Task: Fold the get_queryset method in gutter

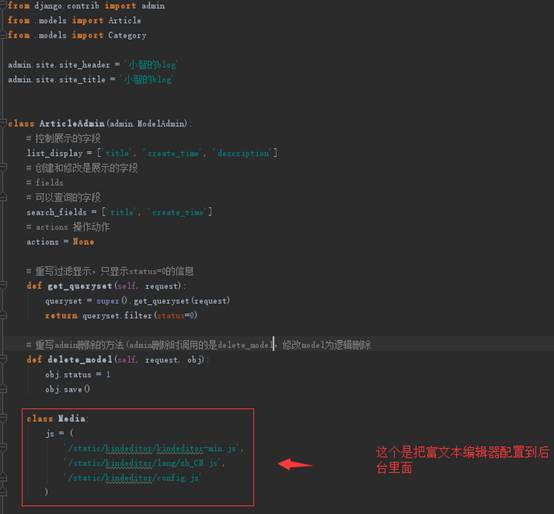Action: [3, 285]
